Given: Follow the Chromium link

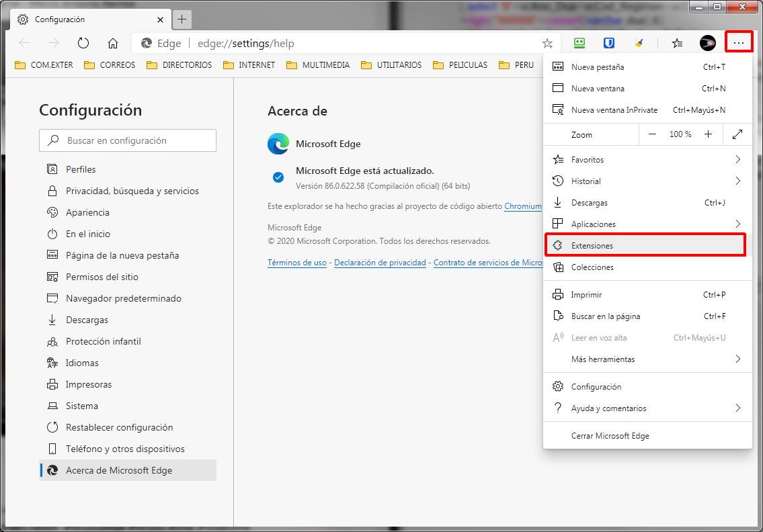Looking at the screenshot, I should (523, 206).
